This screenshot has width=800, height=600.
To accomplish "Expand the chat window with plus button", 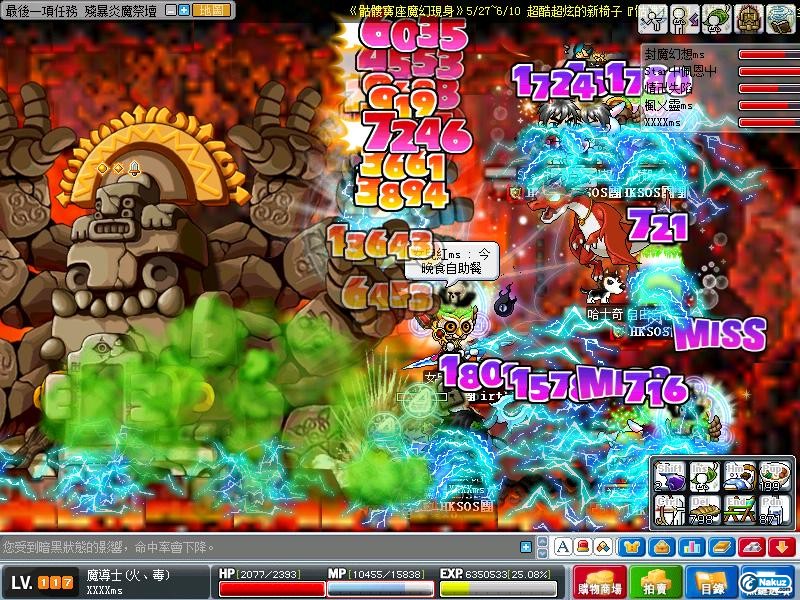I will click(526, 547).
